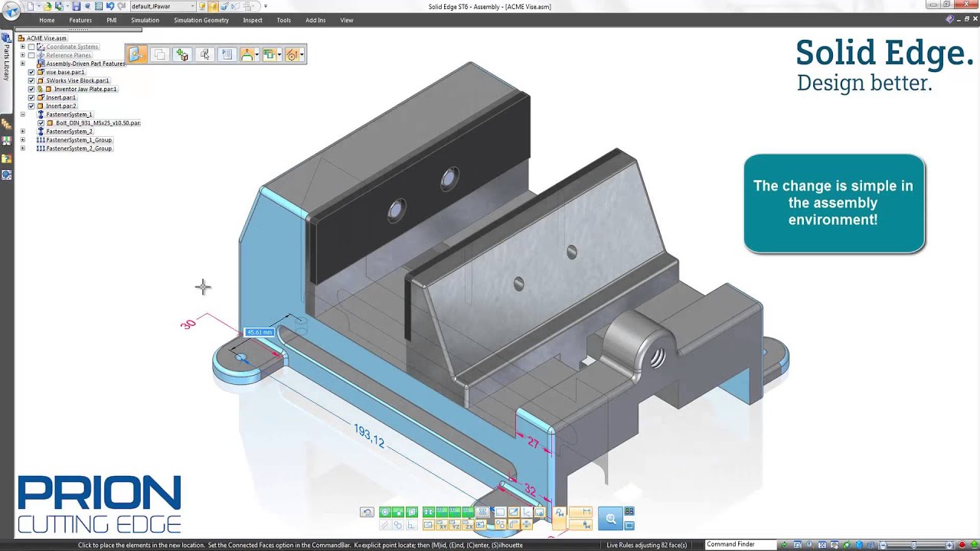
Task: Collapse FastenerSystem_1 node
Action: coord(22,114)
